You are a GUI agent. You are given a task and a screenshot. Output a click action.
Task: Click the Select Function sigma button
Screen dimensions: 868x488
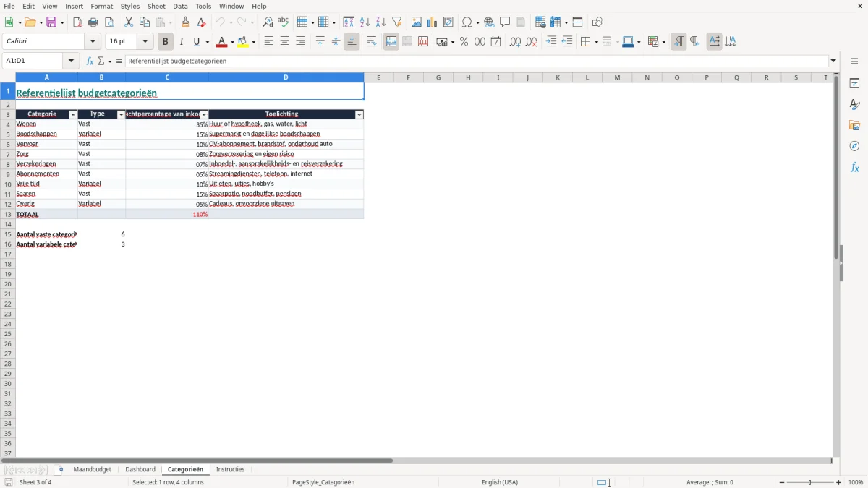tap(101, 61)
